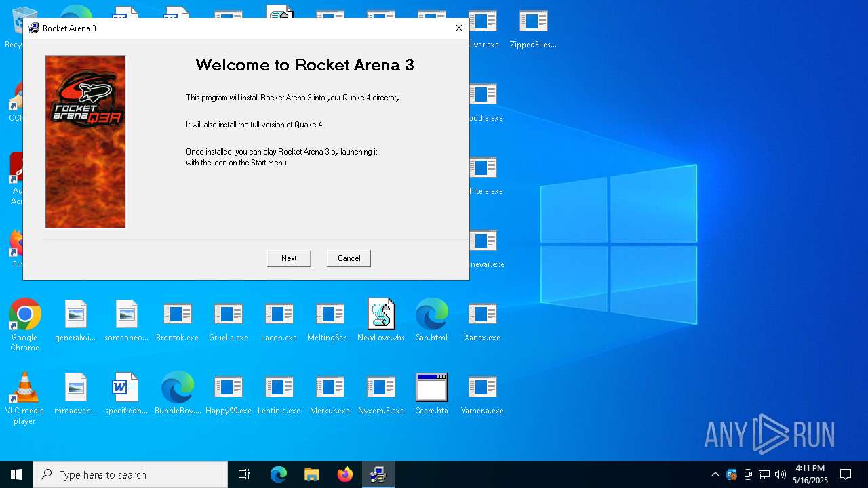Select Lentin.c.exe desktop icon
Screen dimensions: 868x488
279,394
